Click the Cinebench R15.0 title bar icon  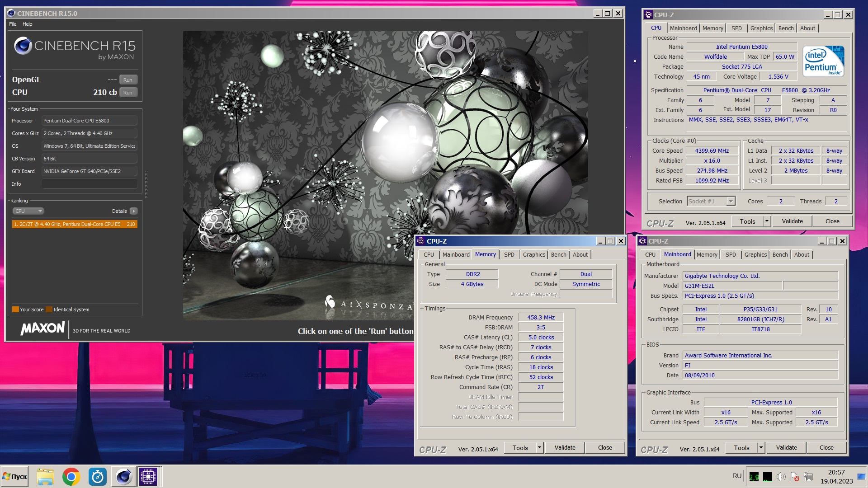[11, 13]
